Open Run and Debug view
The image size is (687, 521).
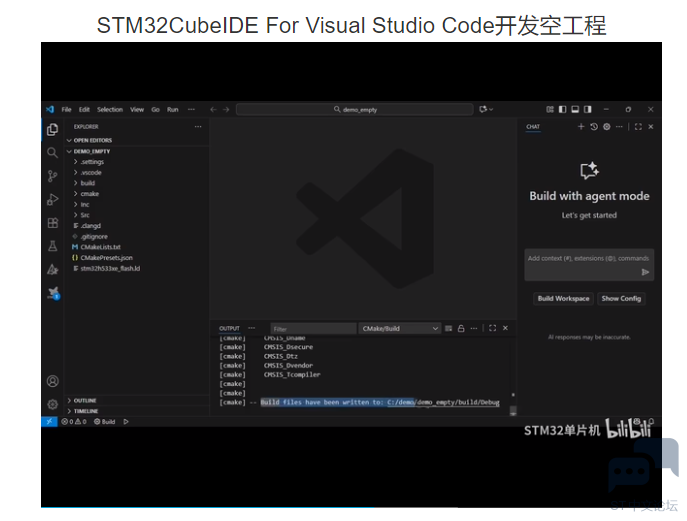tap(52, 199)
